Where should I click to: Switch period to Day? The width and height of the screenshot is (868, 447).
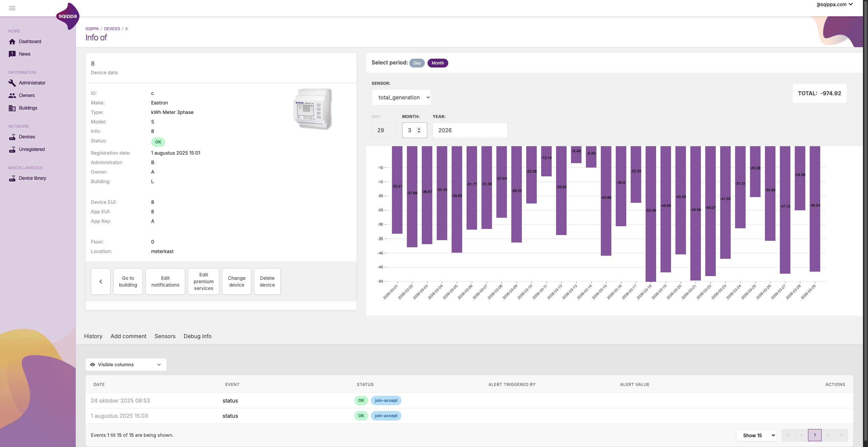(417, 63)
